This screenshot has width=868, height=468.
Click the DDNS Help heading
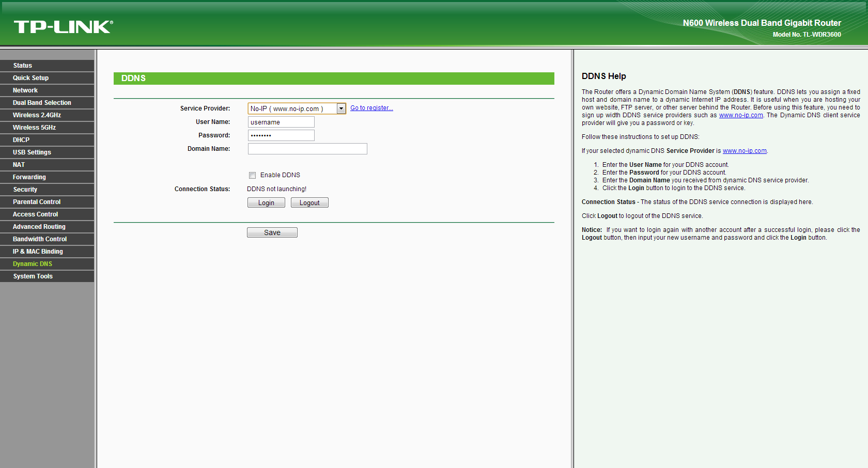point(603,76)
